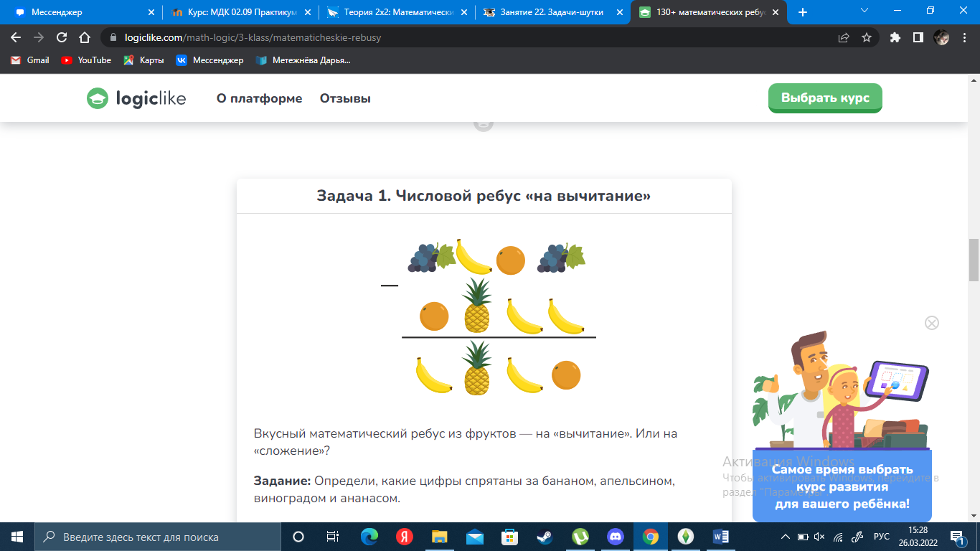
Task: Open The Sims from the taskbar
Action: [x=686, y=536]
